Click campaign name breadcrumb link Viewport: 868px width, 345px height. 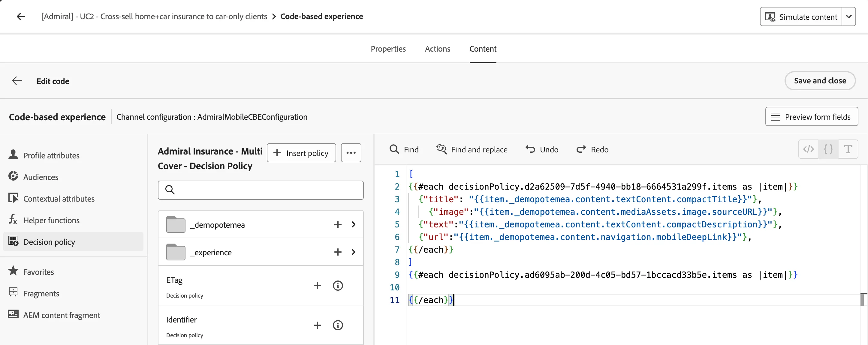(x=154, y=16)
